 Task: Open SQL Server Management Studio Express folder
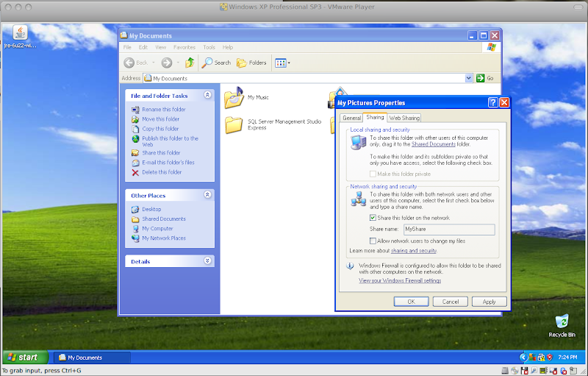pos(234,124)
